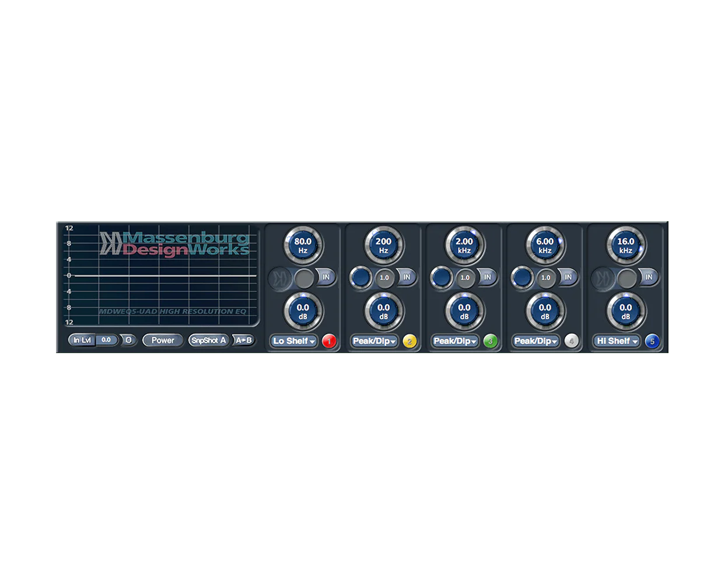Image resolution: width=728 pixels, height=572 pixels.
Task: Open band 4 Peak/Dip type dropdown
Action: [x=535, y=341]
